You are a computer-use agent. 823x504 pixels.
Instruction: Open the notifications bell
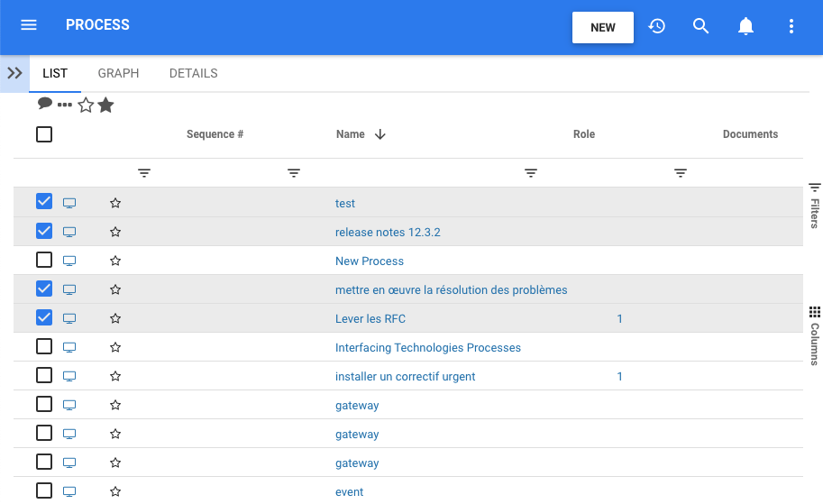745,26
